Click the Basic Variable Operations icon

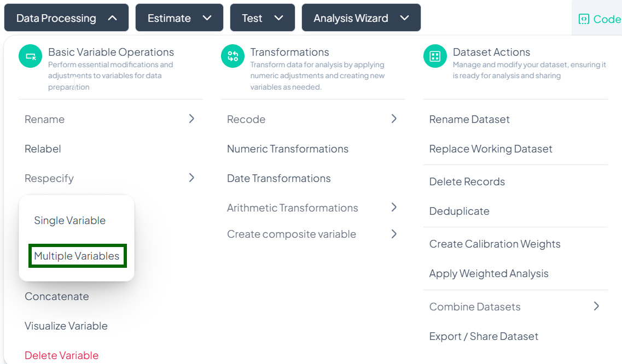(x=31, y=56)
